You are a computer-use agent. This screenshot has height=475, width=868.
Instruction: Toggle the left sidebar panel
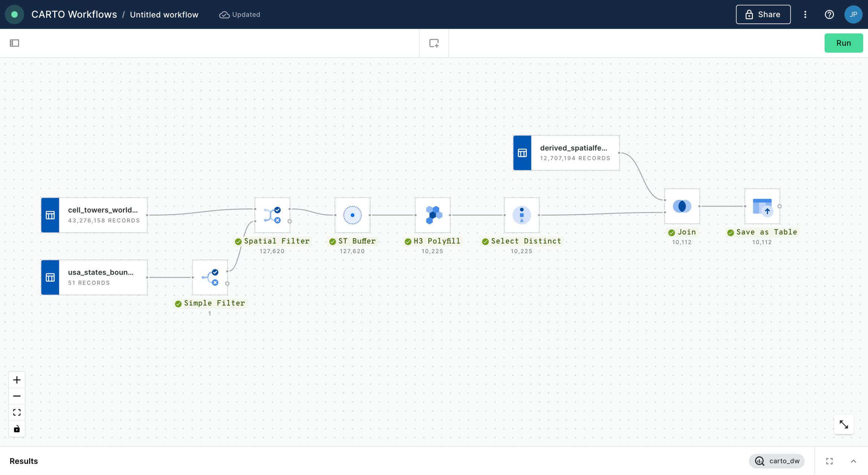pos(14,43)
